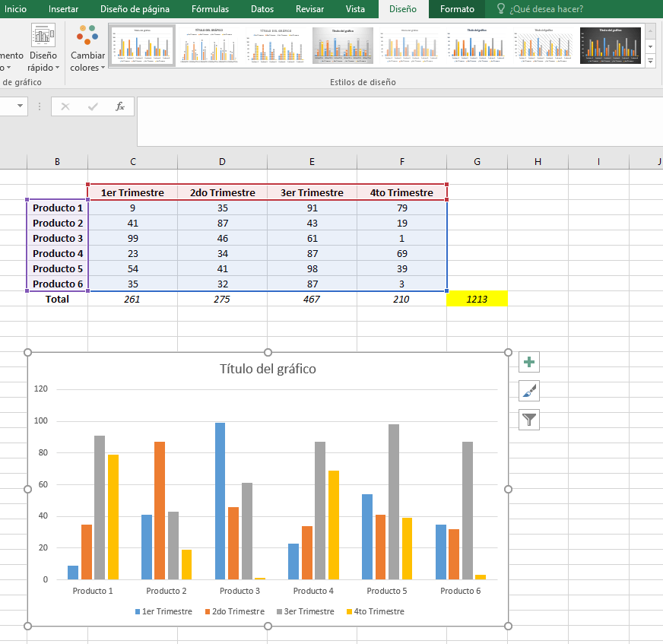Switch to the Formato ribbon tab
Screen dimensions: 663x644
point(456,10)
